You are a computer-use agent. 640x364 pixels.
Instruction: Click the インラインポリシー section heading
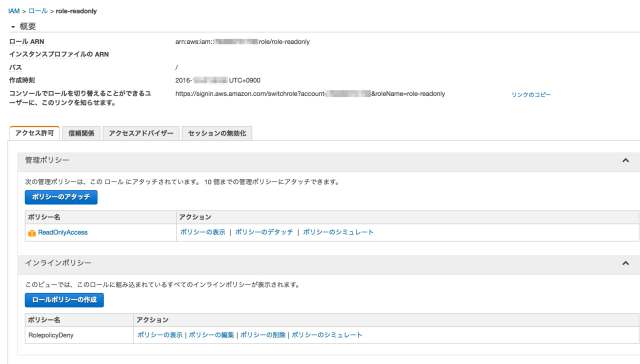point(58,263)
